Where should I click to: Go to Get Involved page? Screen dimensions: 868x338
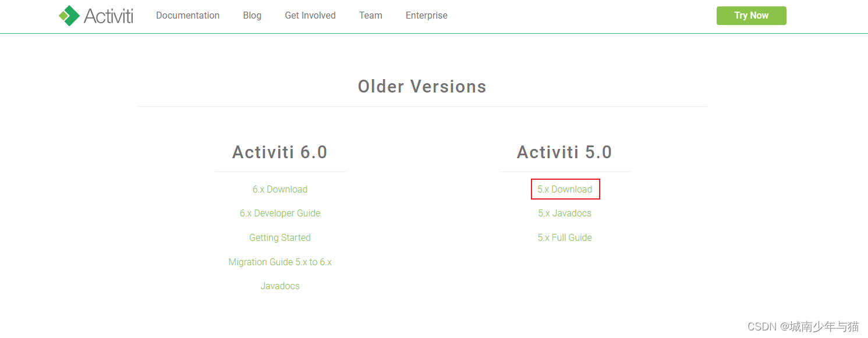click(x=310, y=16)
